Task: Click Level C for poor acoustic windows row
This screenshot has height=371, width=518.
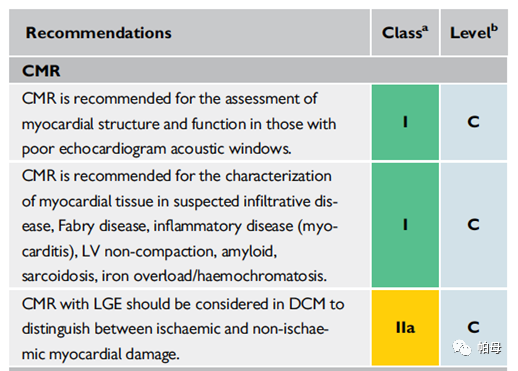Action: click(474, 122)
